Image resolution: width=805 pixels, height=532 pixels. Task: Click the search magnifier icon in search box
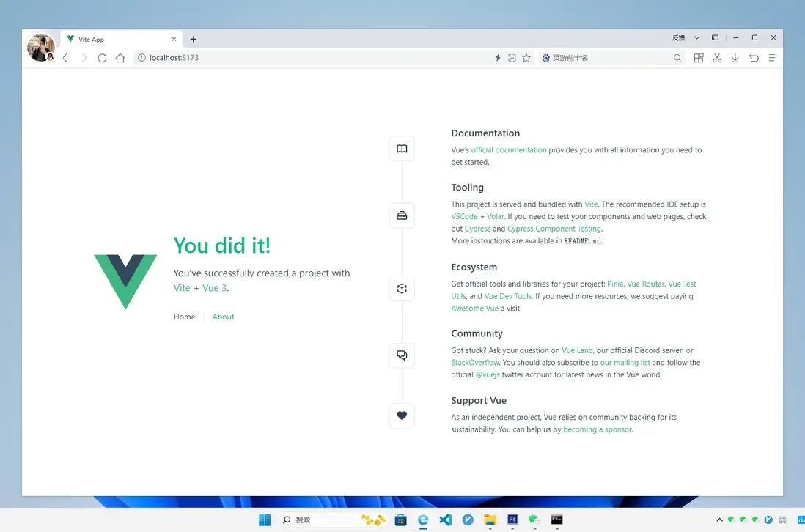pos(677,58)
